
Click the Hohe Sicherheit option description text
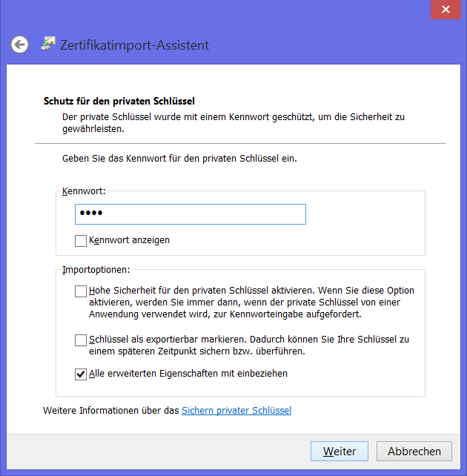(251, 302)
